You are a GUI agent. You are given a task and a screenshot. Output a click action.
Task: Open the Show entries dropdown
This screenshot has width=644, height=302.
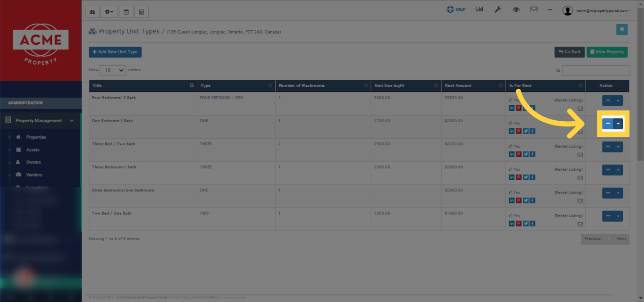[x=113, y=70]
